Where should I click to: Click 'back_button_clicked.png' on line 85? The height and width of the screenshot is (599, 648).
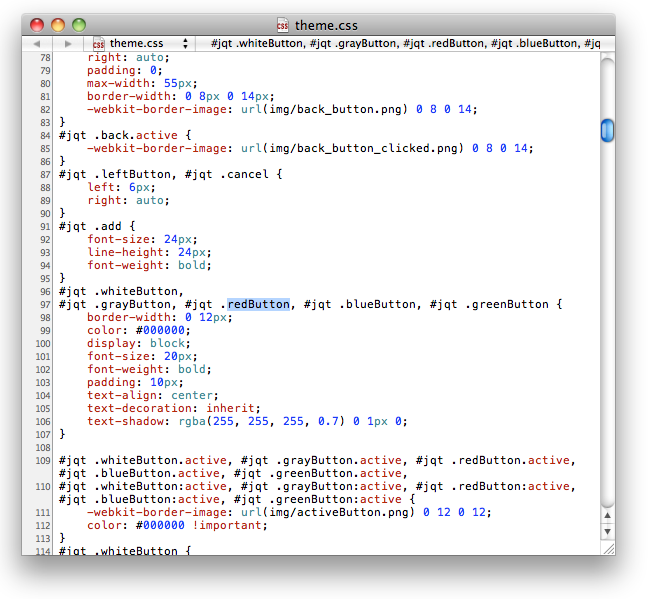(x=377, y=148)
